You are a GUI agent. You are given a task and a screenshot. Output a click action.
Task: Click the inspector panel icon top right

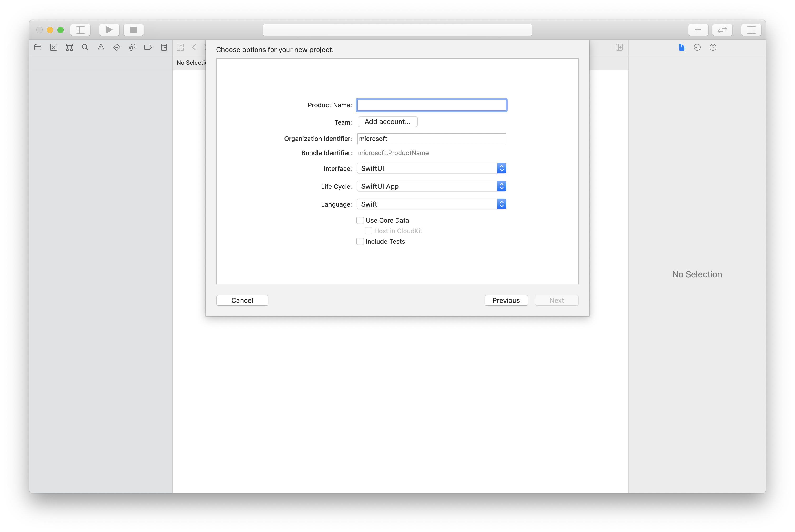[x=751, y=29]
